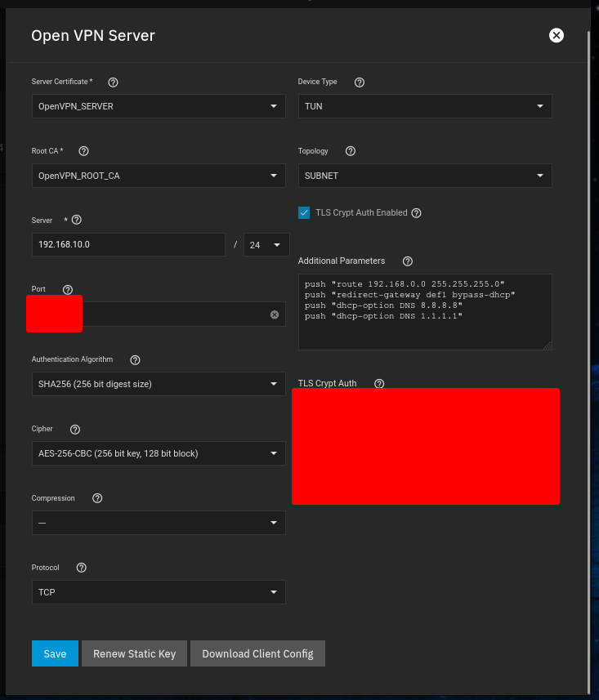
Task: Disable TLS Crypt Auth Enabled checkbox
Action: [304, 212]
